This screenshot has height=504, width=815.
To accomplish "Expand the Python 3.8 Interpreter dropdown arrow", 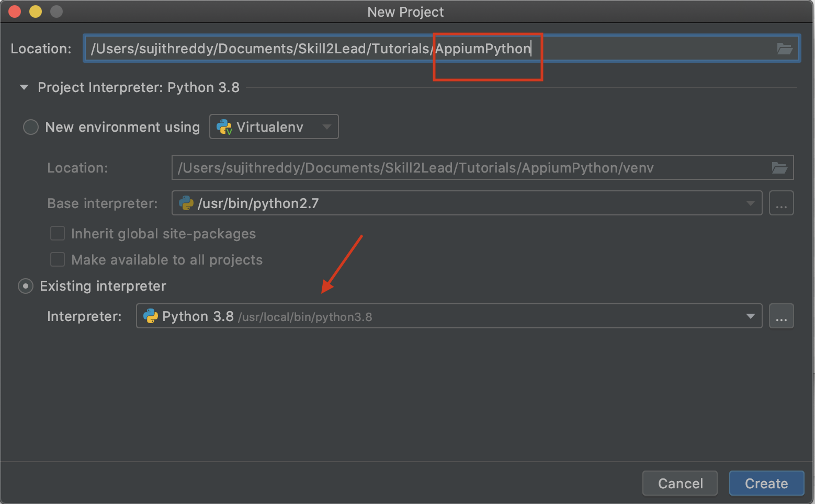I will [750, 316].
